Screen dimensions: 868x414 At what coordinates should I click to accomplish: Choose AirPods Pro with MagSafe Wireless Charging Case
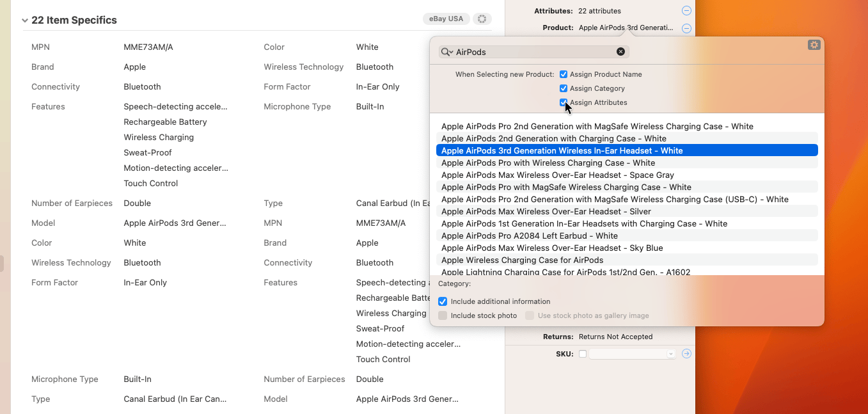[x=627, y=187]
